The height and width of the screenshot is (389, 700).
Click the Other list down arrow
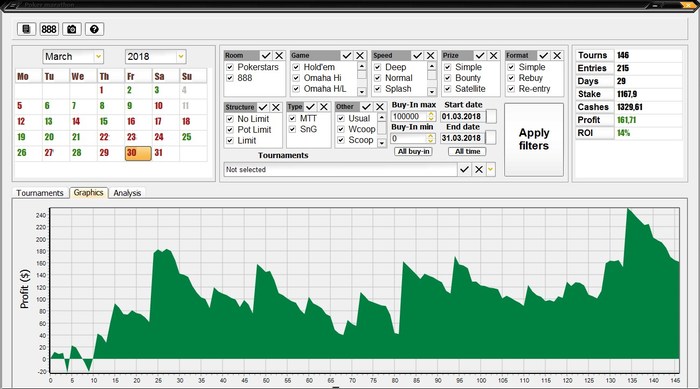tap(382, 143)
